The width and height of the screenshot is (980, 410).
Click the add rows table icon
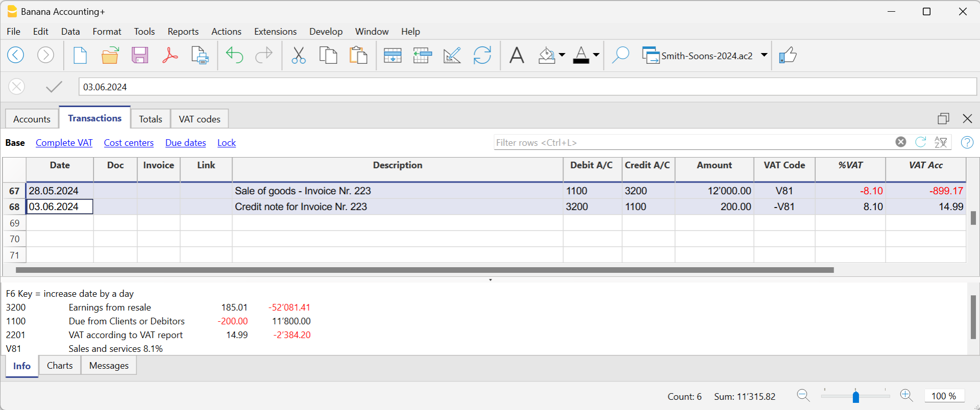coord(393,55)
